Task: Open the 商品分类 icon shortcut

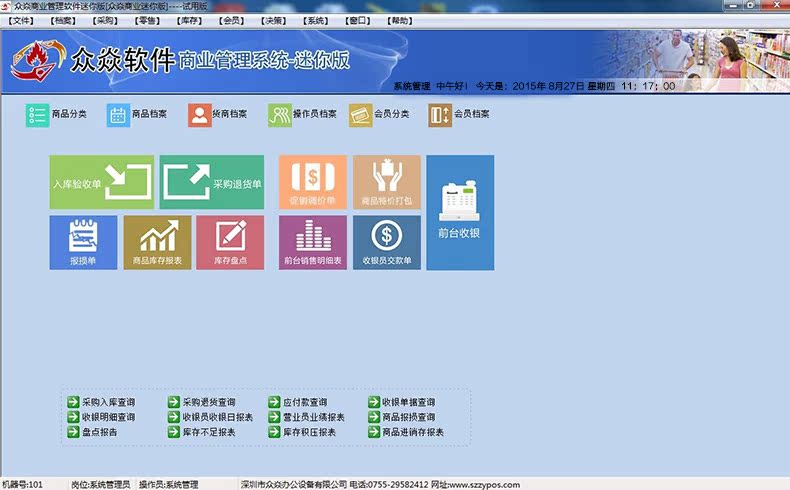Action: (x=37, y=115)
